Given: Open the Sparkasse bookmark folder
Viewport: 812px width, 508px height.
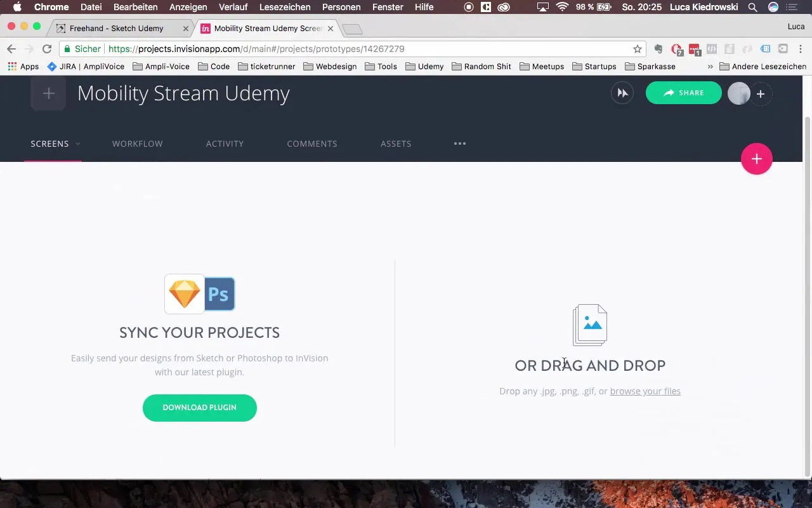Looking at the screenshot, I should click(650, 66).
